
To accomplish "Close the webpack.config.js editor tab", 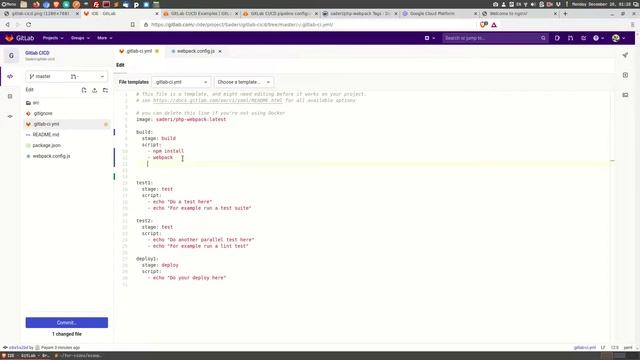I will tap(220, 51).
